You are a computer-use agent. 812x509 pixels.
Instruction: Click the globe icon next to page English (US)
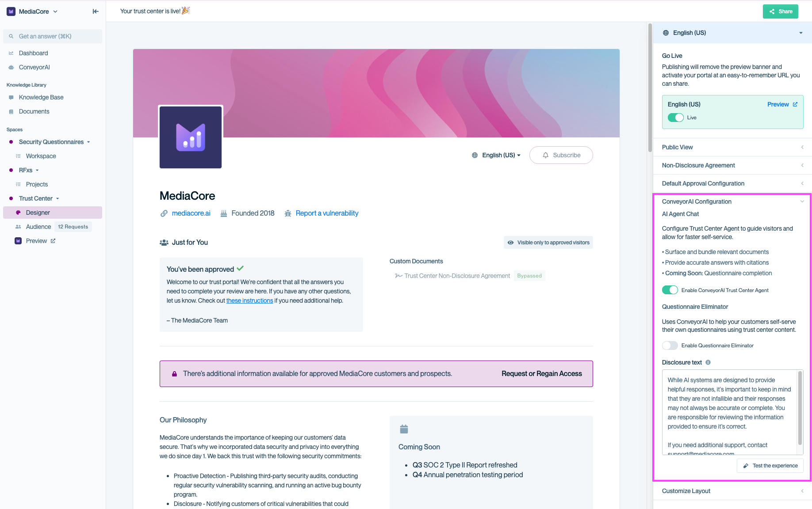coord(475,155)
